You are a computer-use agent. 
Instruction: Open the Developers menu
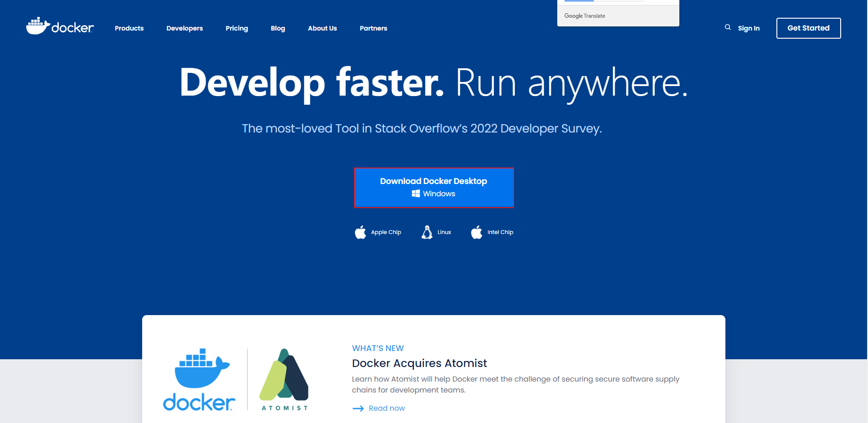[185, 28]
